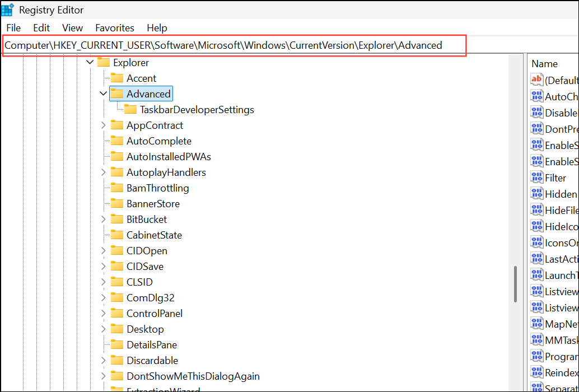Expand the DontShowMeThisDialogAgain key
The width and height of the screenshot is (579, 392).
(104, 376)
